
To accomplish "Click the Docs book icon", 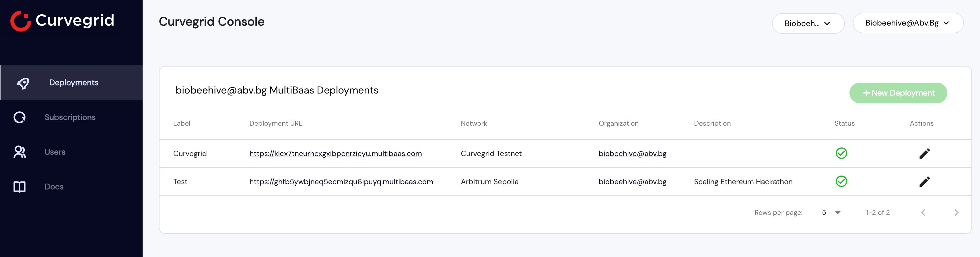I will coord(20,187).
